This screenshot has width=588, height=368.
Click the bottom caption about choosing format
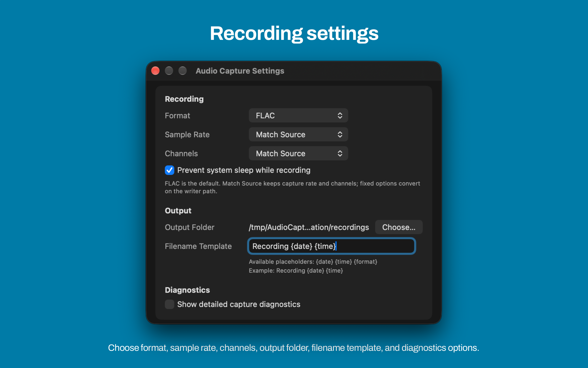click(x=294, y=348)
